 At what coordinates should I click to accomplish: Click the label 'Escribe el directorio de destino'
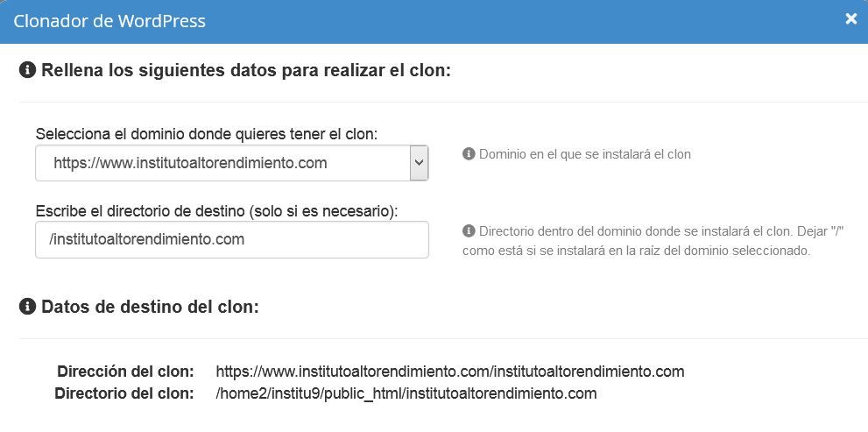point(217,211)
